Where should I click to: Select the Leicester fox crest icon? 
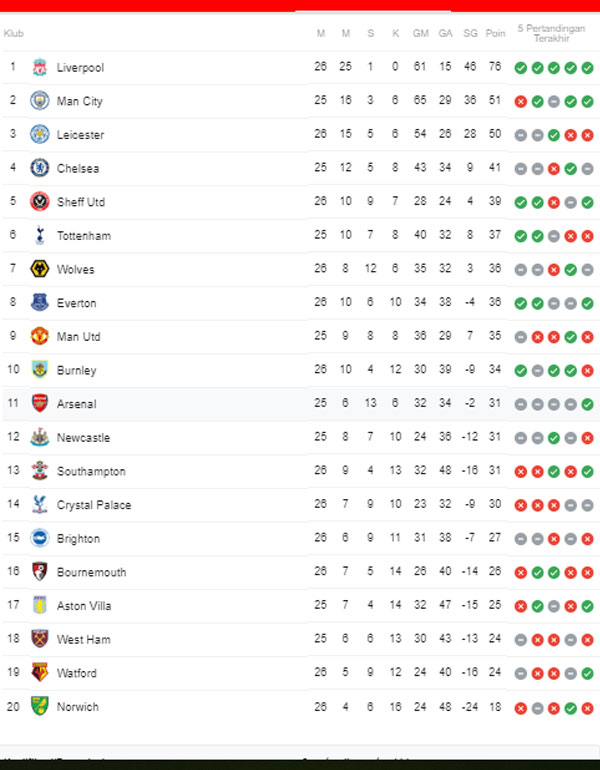pyautogui.click(x=40, y=135)
